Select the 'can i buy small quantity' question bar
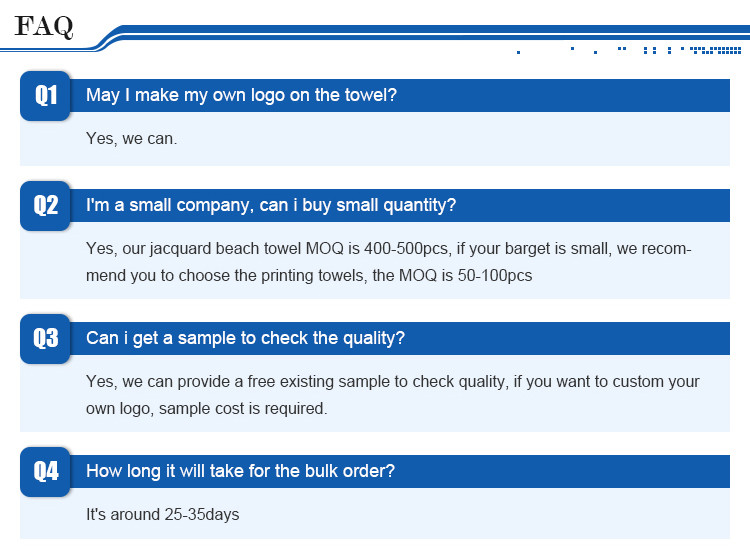 400,205
